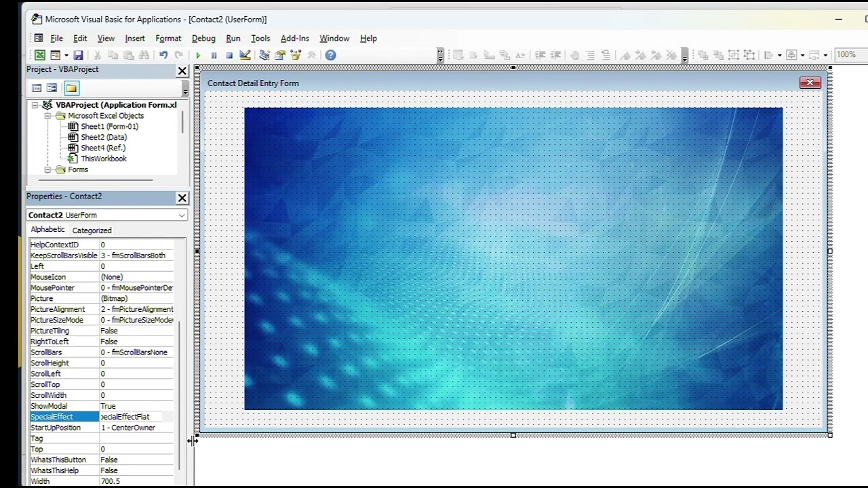Click the KeepScrollBarsVisible property value
Screen dimensions: 868x488
pos(137,256)
